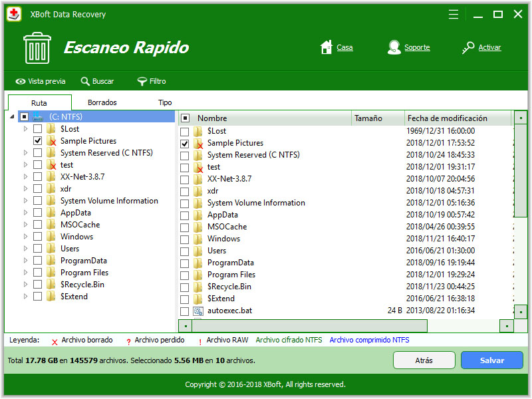Click the $Lost folder icon in tree
The width and height of the screenshot is (532, 399).
tap(51, 129)
